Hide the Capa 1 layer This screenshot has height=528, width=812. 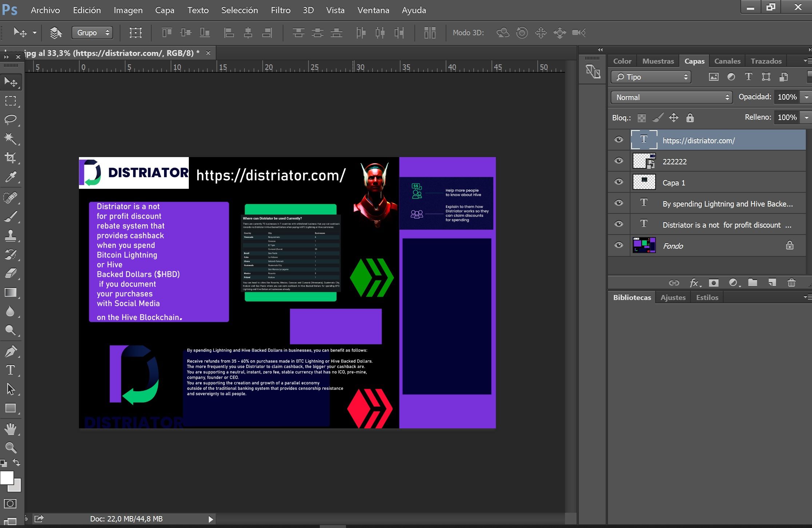(x=619, y=182)
